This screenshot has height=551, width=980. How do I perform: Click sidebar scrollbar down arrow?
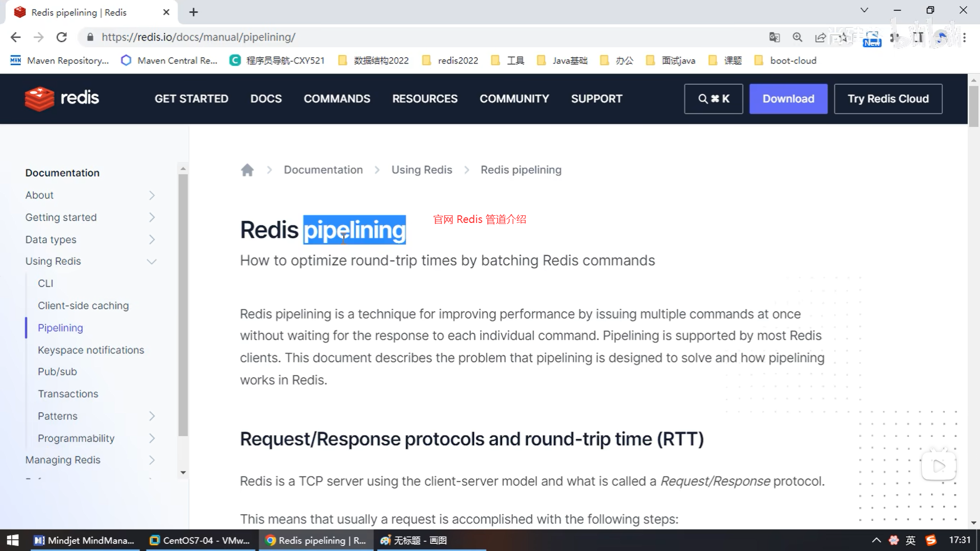[x=183, y=473]
